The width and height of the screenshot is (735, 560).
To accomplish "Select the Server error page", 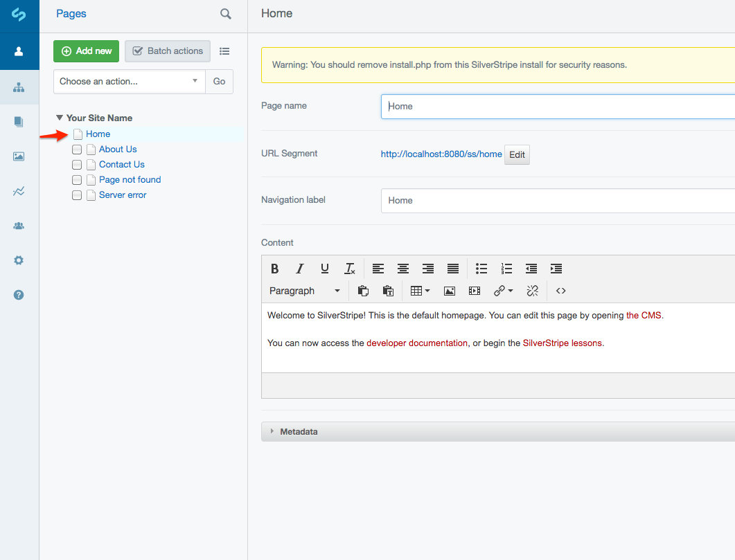I will pyautogui.click(x=123, y=195).
